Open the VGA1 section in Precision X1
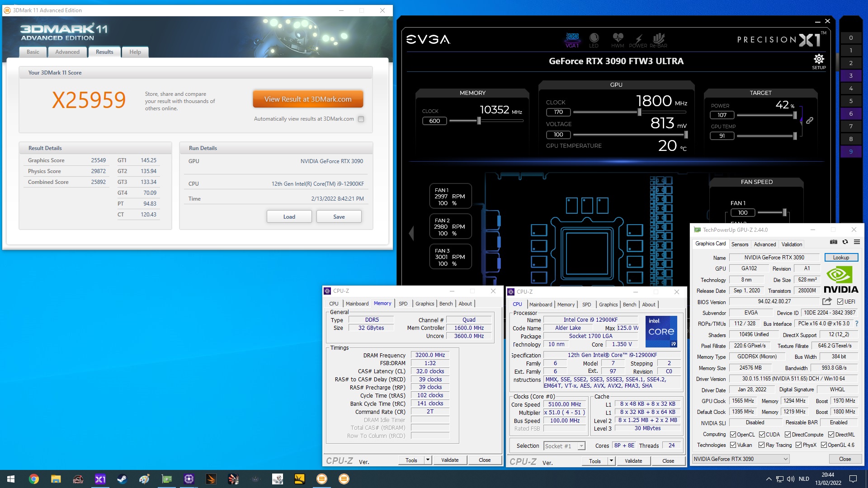868x488 pixels. click(572, 40)
